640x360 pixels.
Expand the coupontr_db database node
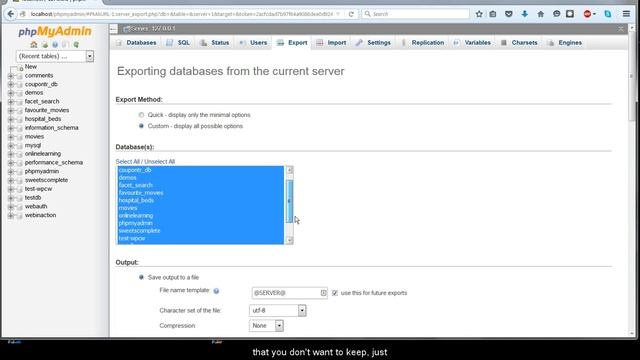pyautogui.click(x=11, y=84)
